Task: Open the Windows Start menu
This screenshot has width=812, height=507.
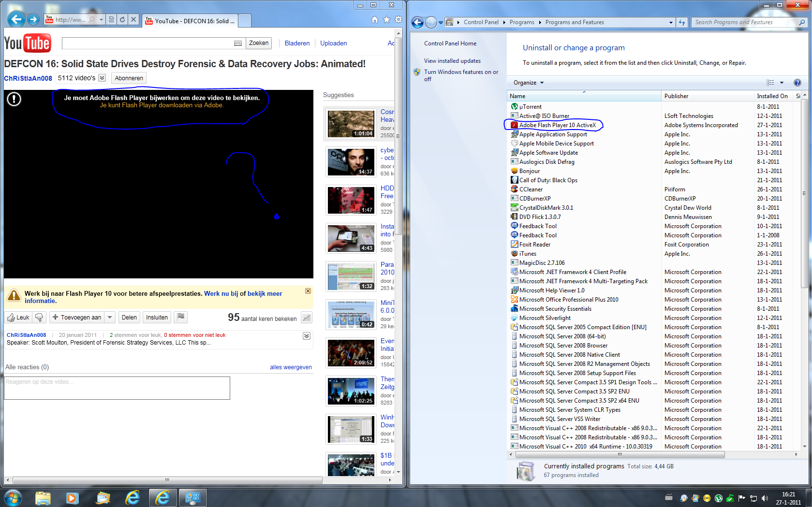Action: (x=13, y=497)
